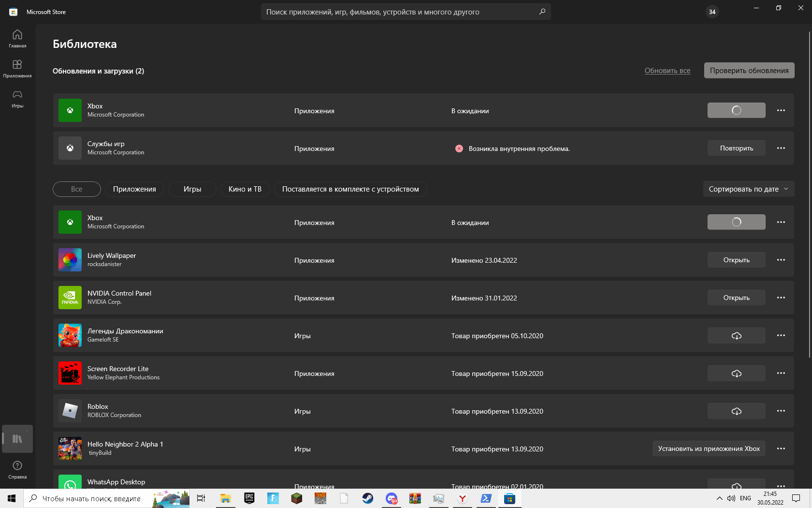Click the Обновить все link

click(667, 71)
